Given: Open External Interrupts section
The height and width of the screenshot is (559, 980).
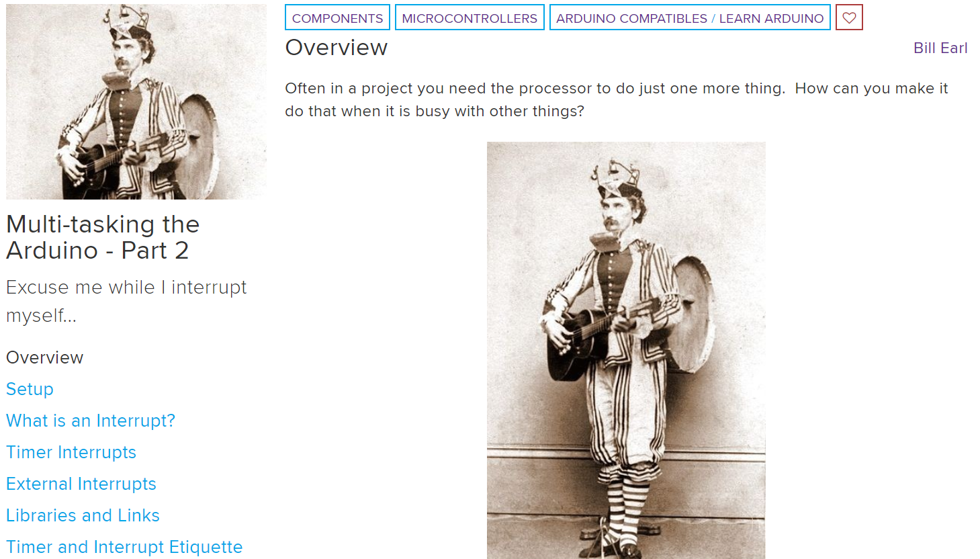Looking at the screenshot, I should click(x=81, y=484).
